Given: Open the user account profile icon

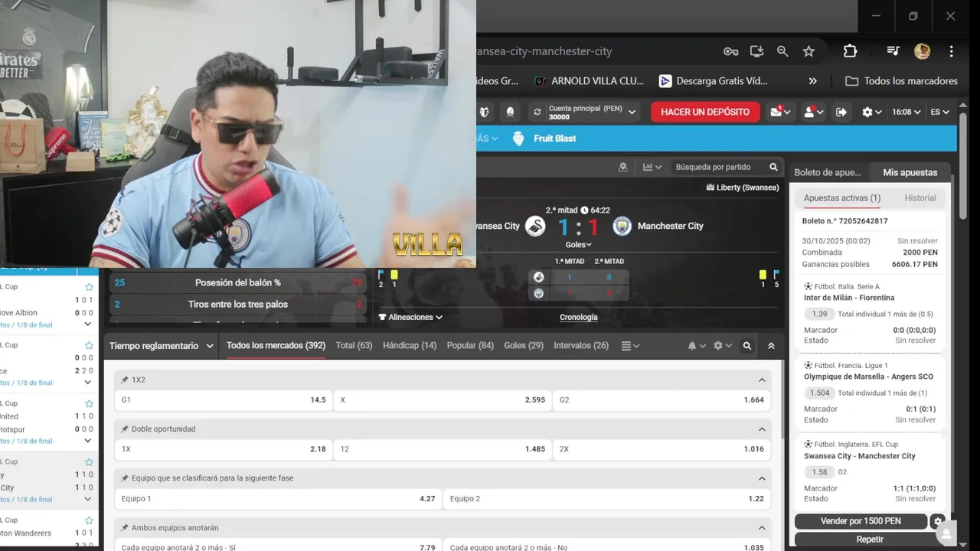Looking at the screenshot, I should point(809,112).
